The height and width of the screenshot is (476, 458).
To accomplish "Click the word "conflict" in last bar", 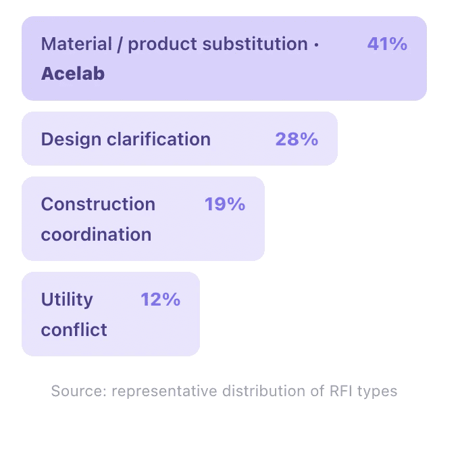I will click(74, 330).
